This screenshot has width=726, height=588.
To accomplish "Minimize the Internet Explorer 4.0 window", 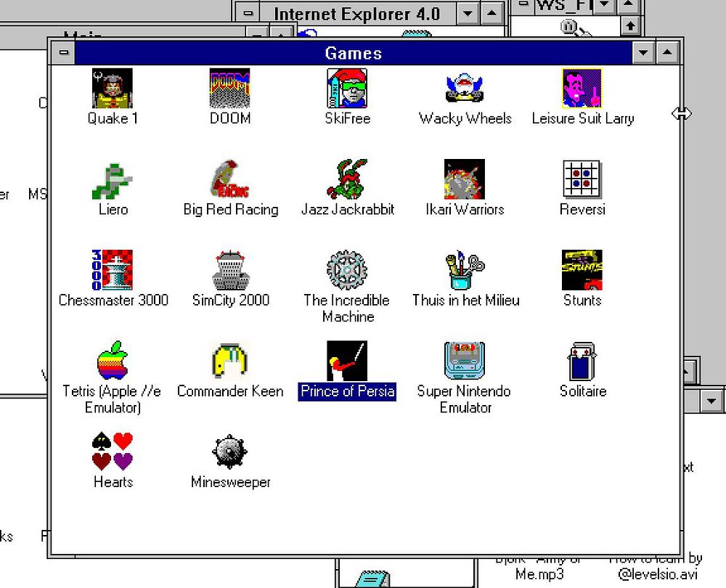I will (x=468, y=13).
